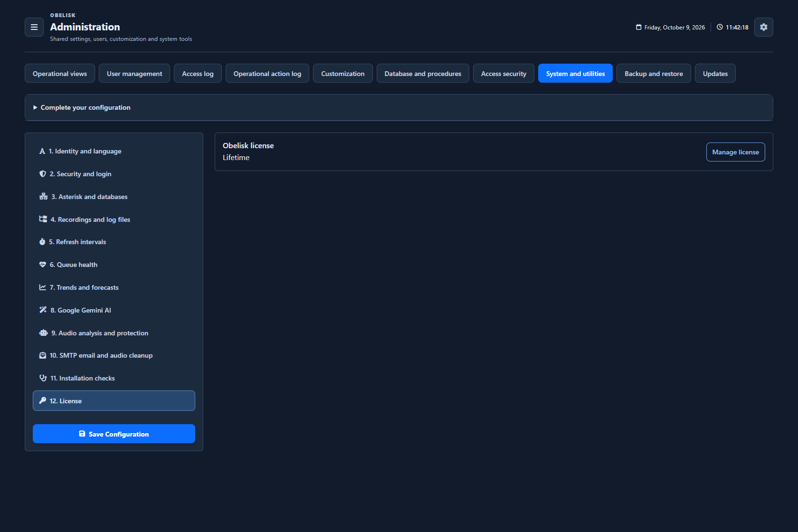Click the Google Gemini AI magic wand icon
The height and width of the screenshot is (532, 798).
click(x=43, y=310)
